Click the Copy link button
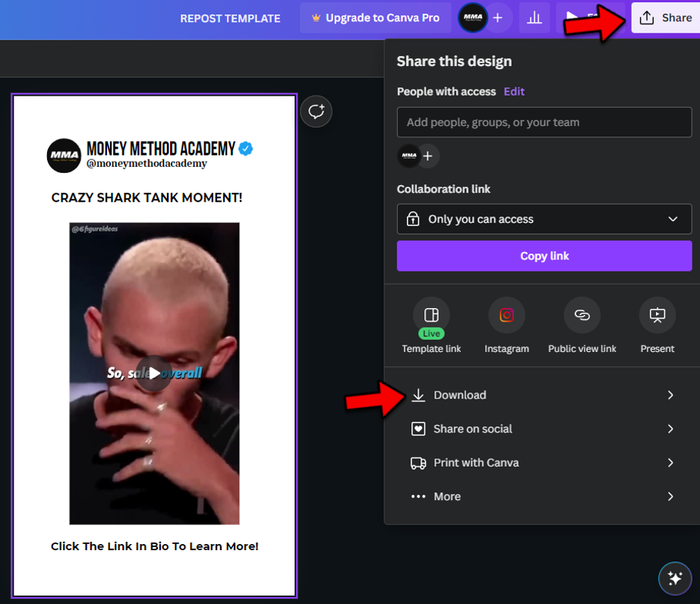700x604 pixels. tap(544, 256)
